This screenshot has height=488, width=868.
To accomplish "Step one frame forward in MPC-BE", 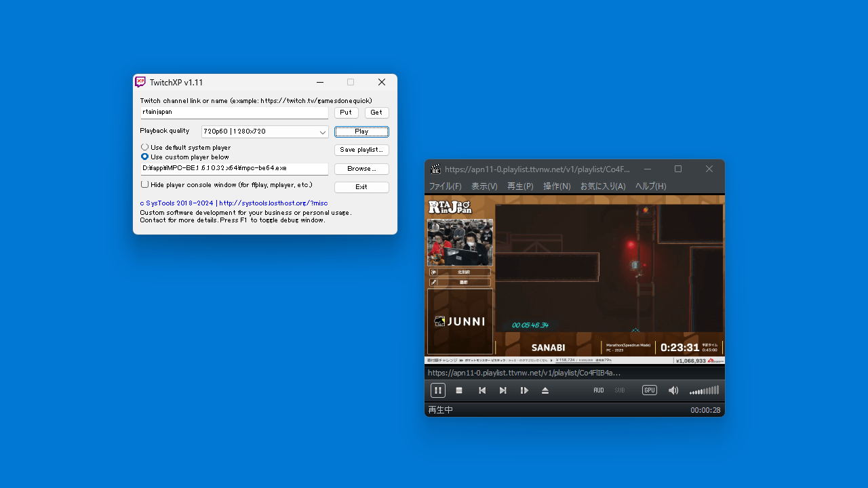I will click(x=524, y=390).
